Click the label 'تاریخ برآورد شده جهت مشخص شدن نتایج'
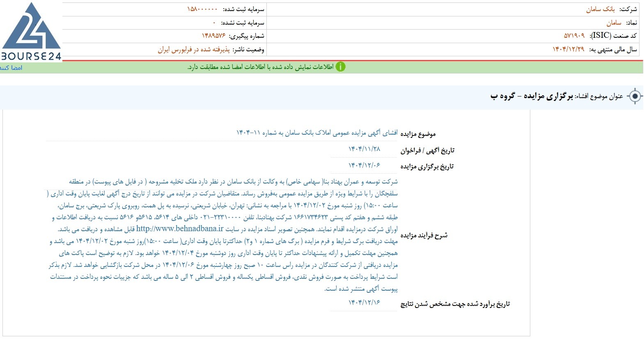 (x=455, y=304)
